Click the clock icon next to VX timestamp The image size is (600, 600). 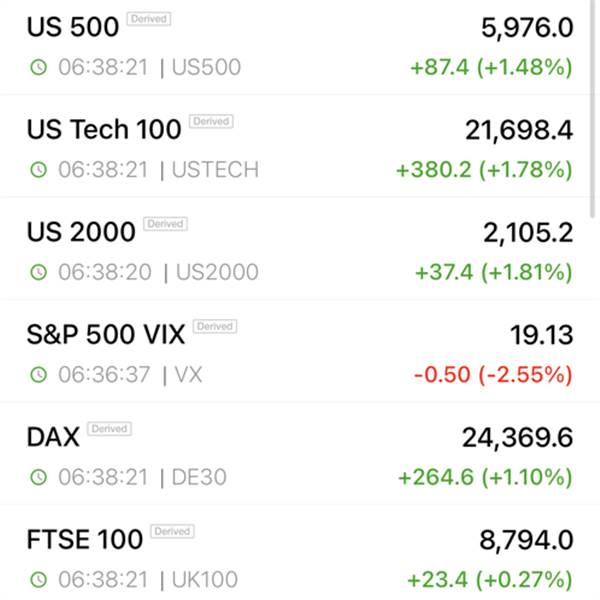pyautogui.click(x=38, y=375)
